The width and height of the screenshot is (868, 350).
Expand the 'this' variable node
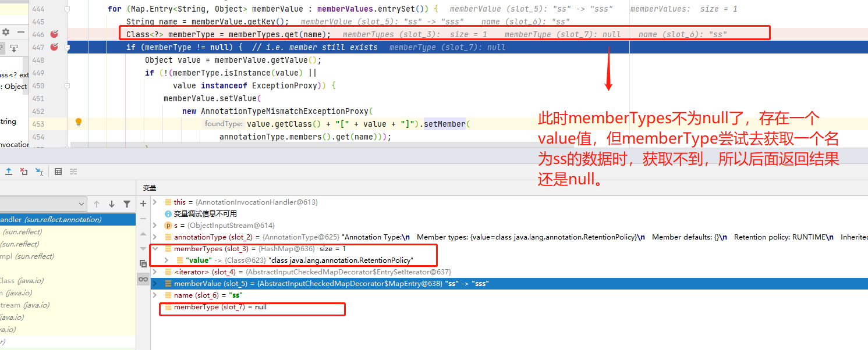click(x=155, y=202)
